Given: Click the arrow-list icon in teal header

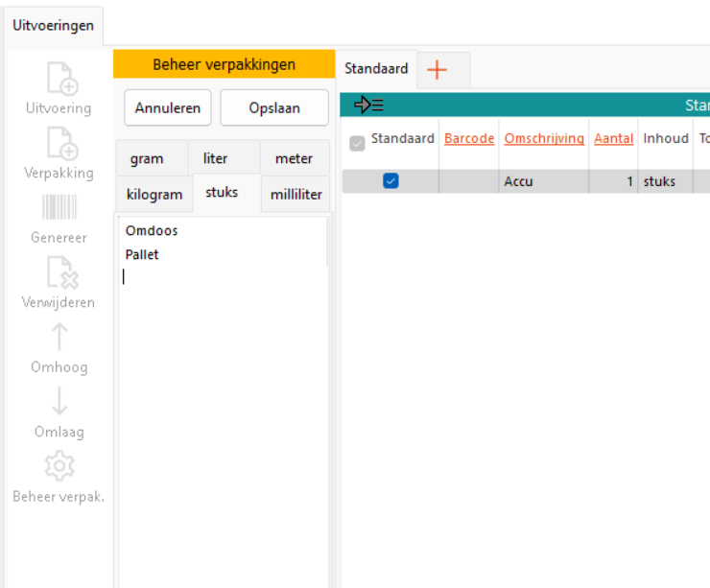Looking at the screenshot, I should click(368, 106).
